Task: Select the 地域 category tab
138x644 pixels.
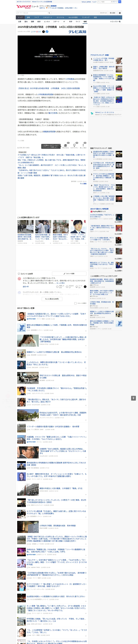Action: 85,21
